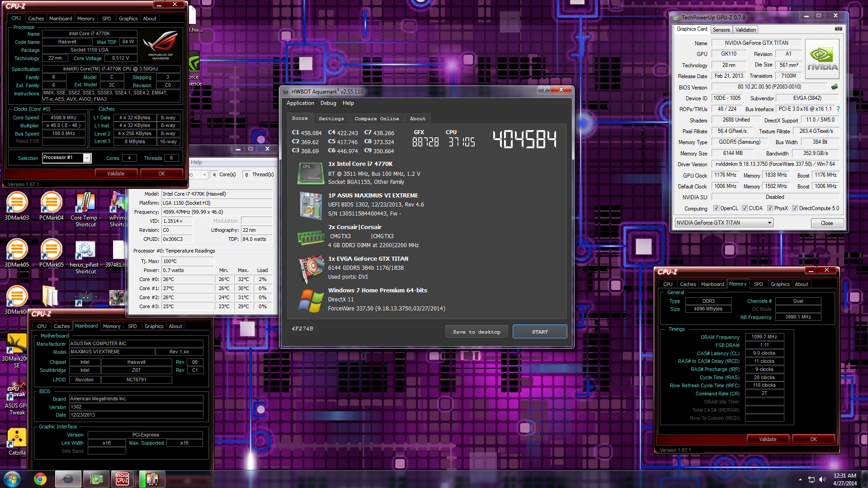Select the PCMark04 desktop shortcut
Viewport: 868px width, 488px height.
coord(51,206)
